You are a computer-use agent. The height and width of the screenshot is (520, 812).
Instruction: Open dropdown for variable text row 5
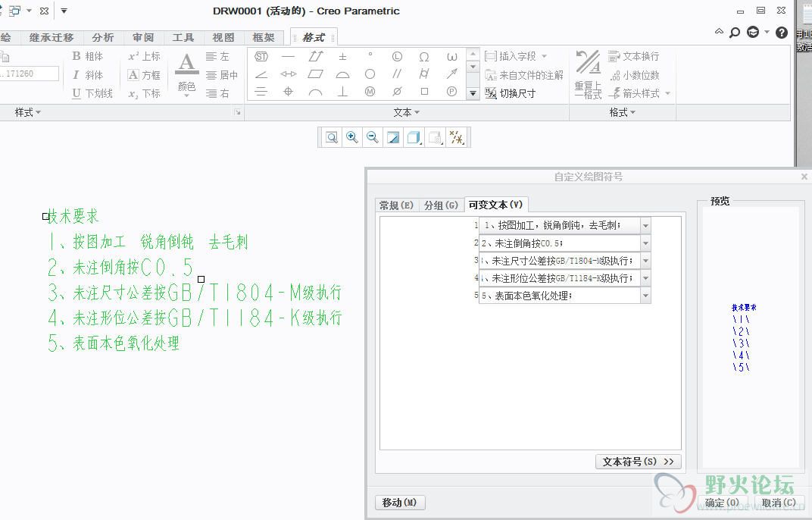[645, 296]
